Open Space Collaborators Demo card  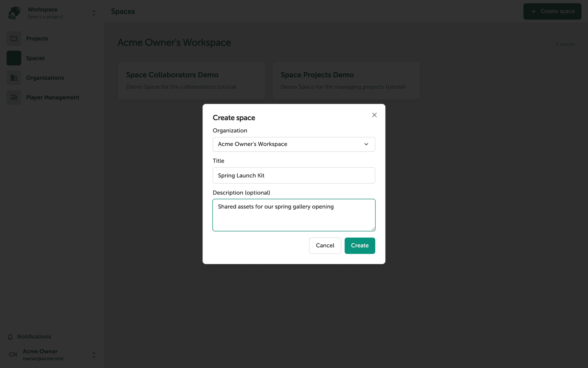192,81
